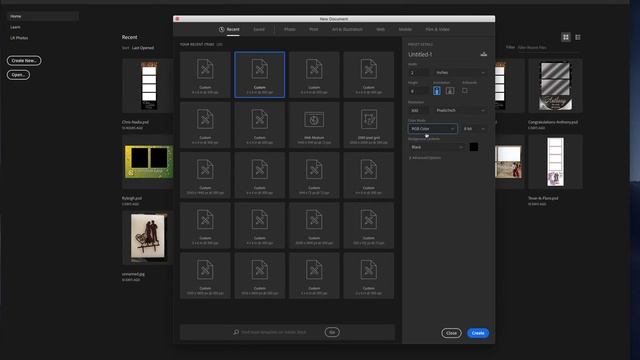The image size is (640, 360).
Task: Open the Congratulations Anthony.psd thumbnail
Action: 555,86
